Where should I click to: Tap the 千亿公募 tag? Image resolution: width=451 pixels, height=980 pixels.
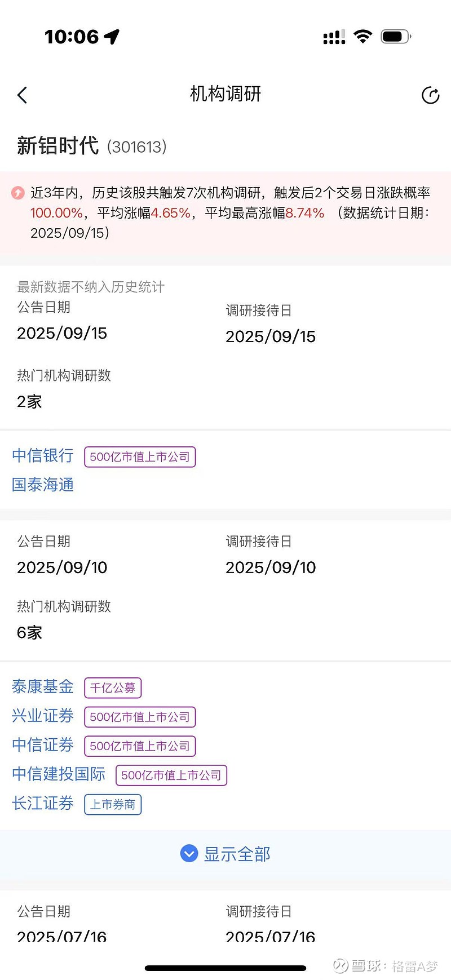tap(113, 688)
